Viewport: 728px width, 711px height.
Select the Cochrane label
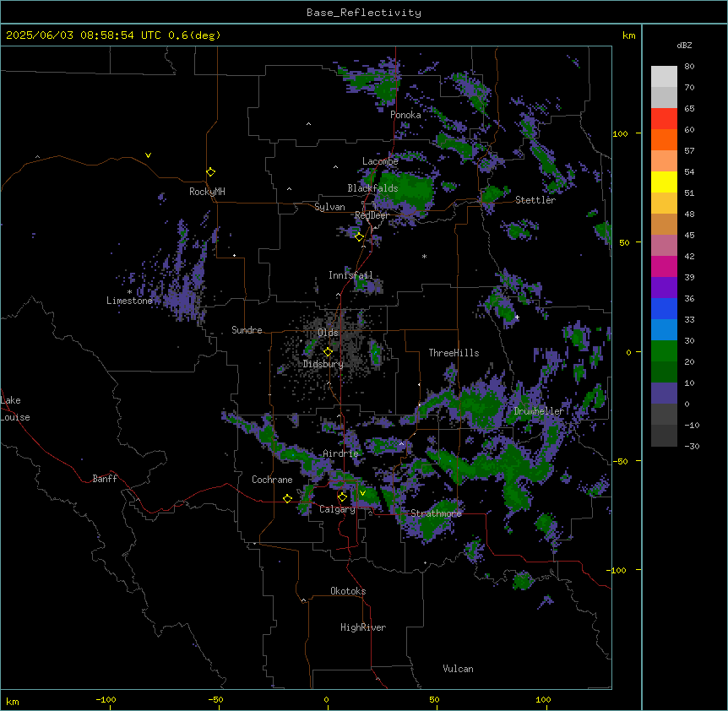coord(272,480)
